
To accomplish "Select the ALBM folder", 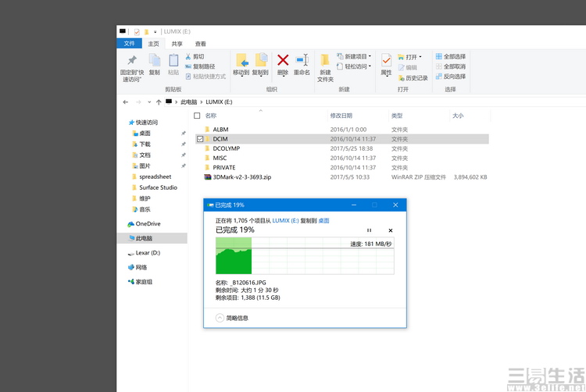I will [342, 130].
